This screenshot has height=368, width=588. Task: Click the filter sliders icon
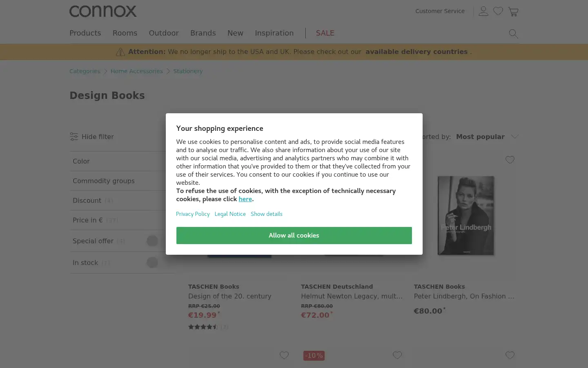coord(74,137)
